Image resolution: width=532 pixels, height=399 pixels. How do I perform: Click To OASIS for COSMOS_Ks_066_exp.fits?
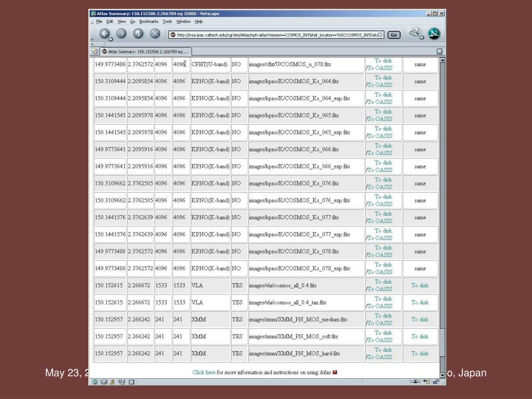[x=380, y=170]
